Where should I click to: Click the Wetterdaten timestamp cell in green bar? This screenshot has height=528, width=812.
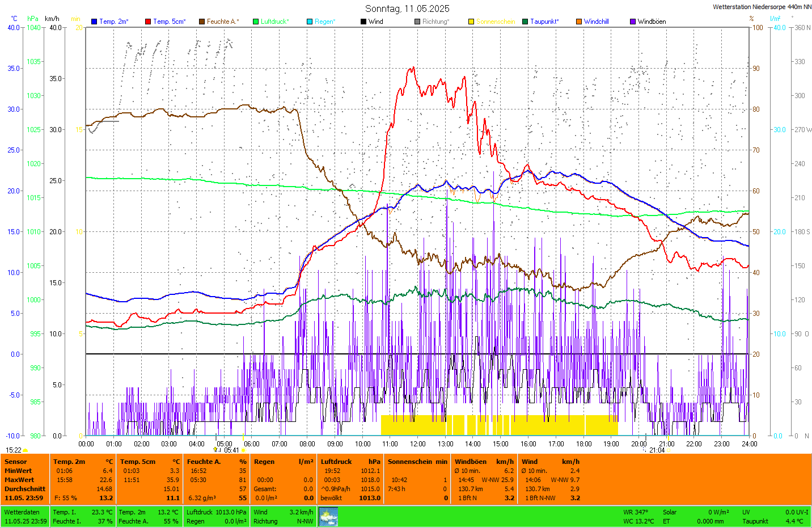coord(26,517)
